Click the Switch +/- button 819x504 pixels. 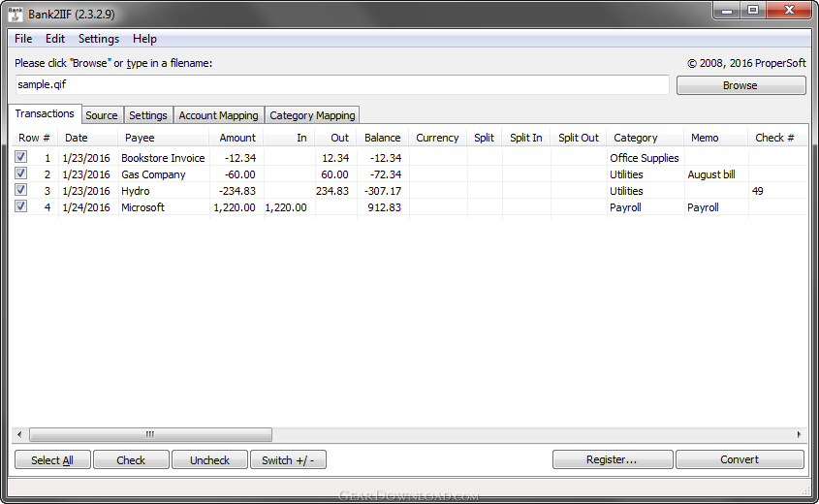point(288,460)
